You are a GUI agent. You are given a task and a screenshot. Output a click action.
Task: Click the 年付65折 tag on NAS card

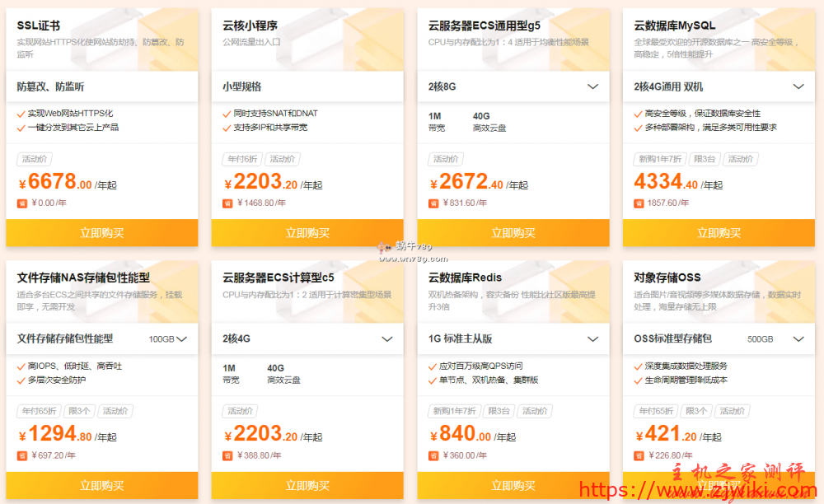click(x=40, y=411)
